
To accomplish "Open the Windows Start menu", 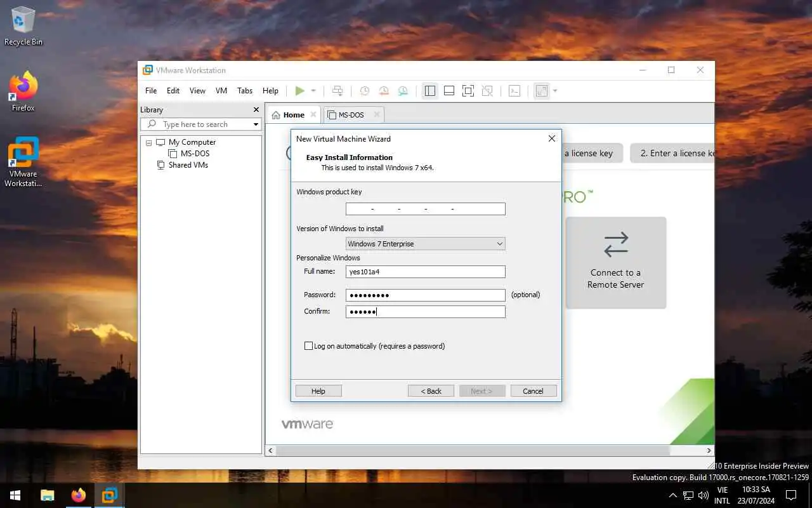I will (x=15, y=495).
